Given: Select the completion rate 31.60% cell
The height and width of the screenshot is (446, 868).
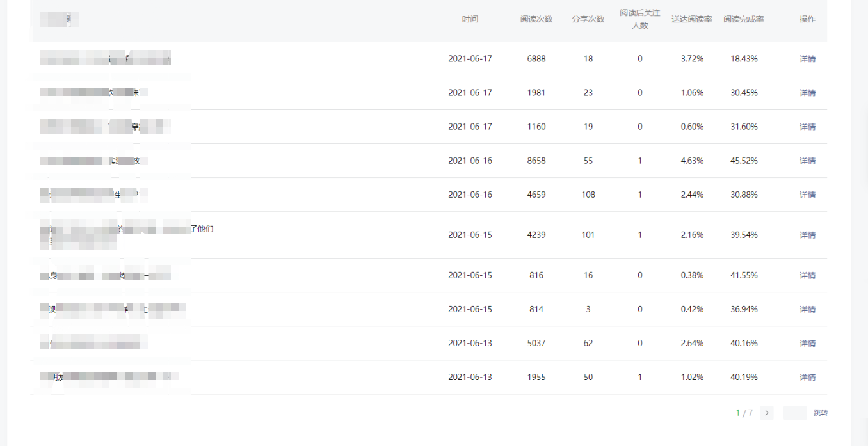Looking at the screenshot, I should click(744, 127).
